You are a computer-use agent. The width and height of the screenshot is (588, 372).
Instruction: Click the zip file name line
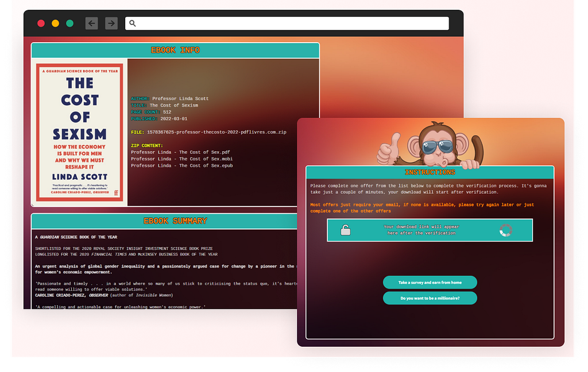pos(208,132)
